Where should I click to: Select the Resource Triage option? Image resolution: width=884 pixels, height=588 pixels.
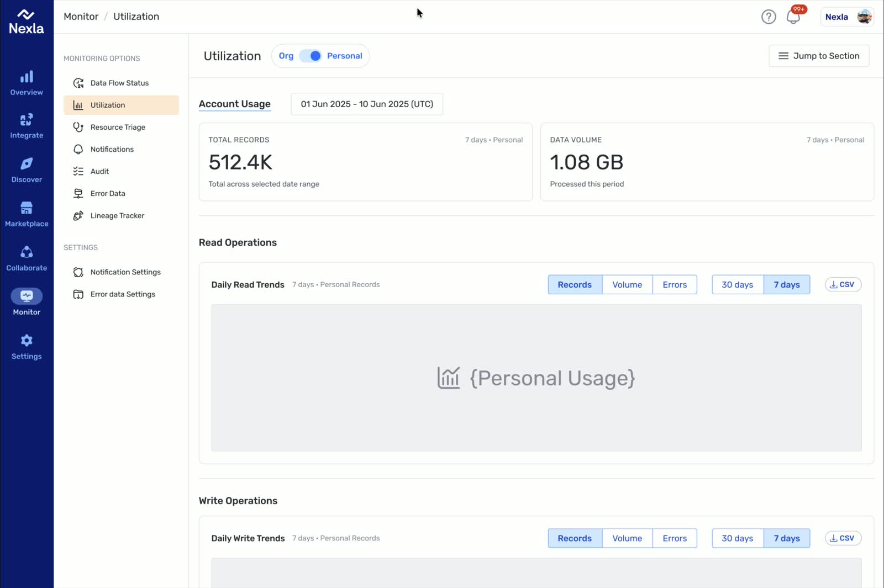click(118, 127)
